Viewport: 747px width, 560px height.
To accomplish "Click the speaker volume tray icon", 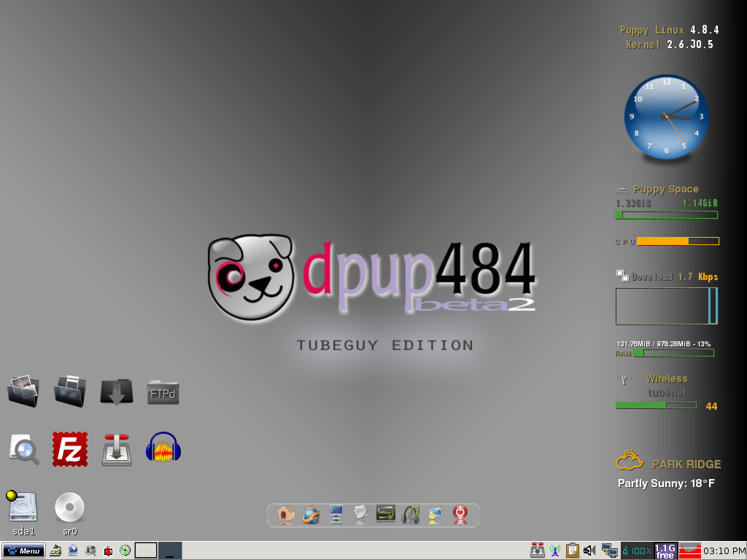I will click(x=589, y=551).
